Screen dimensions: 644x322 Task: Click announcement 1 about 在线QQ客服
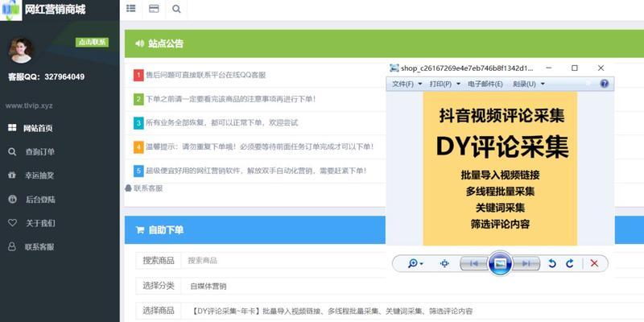(206, 75)
